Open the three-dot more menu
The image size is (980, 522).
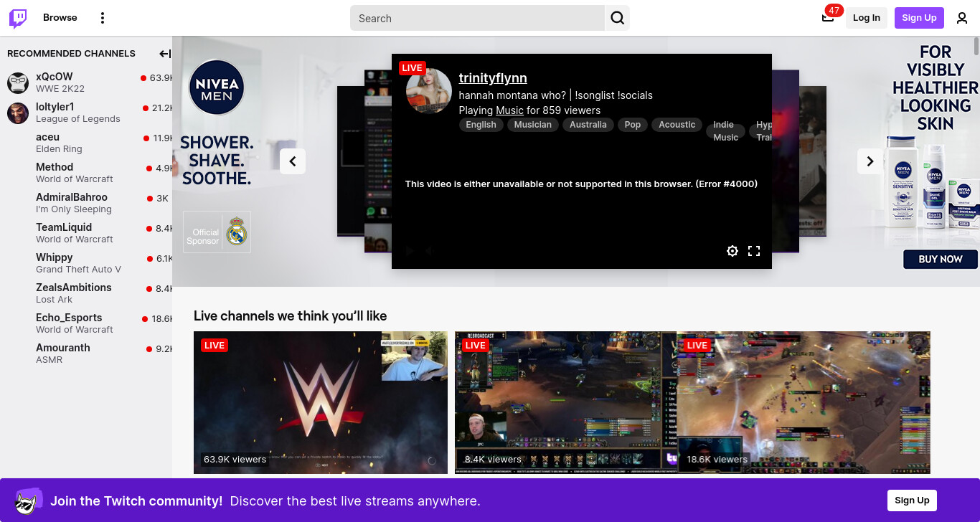[103, 18]
